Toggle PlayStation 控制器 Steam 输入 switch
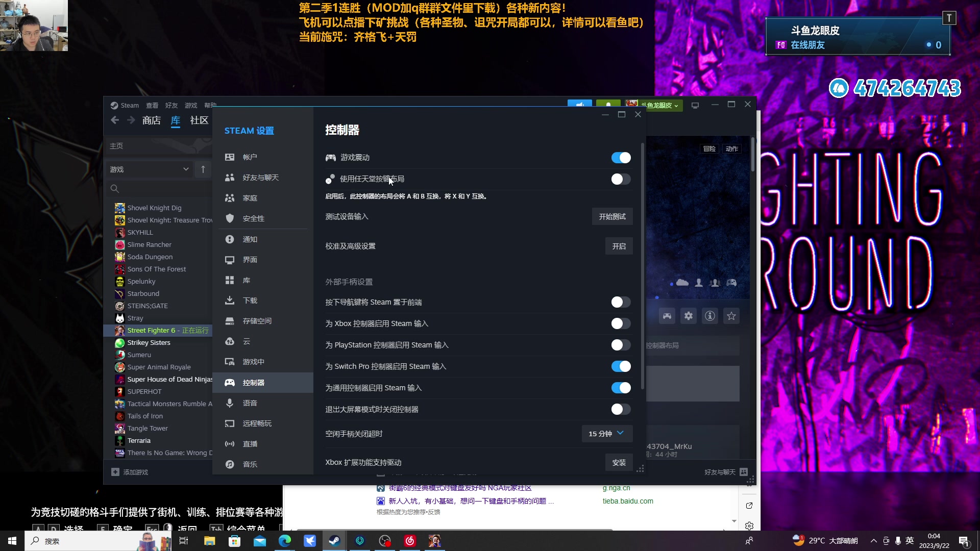The height and width of the screenshot is (551, 980). 621,345
